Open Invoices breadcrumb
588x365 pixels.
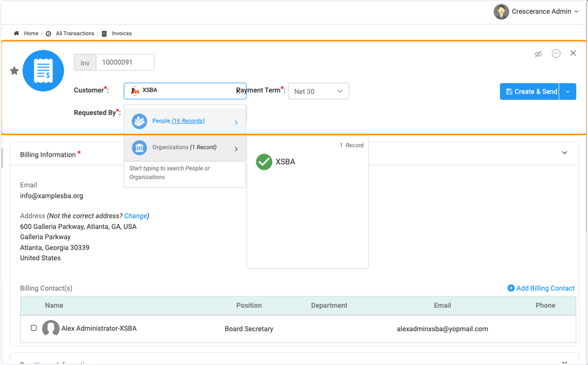point(122,33)
